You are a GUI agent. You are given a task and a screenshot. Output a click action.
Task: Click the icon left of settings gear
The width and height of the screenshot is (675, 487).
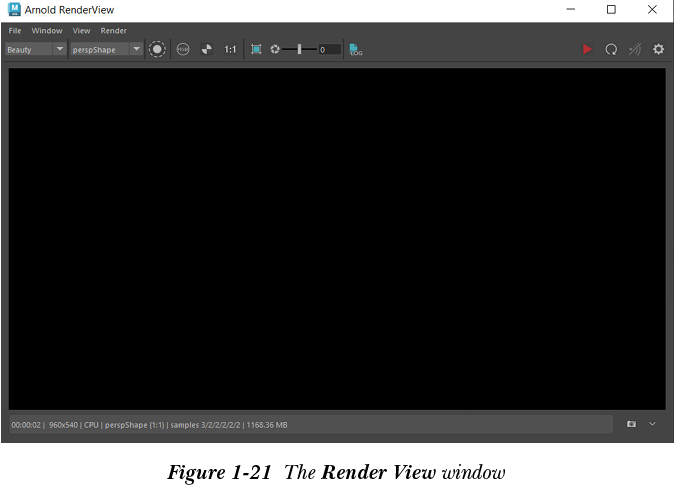tap(634, 49)
